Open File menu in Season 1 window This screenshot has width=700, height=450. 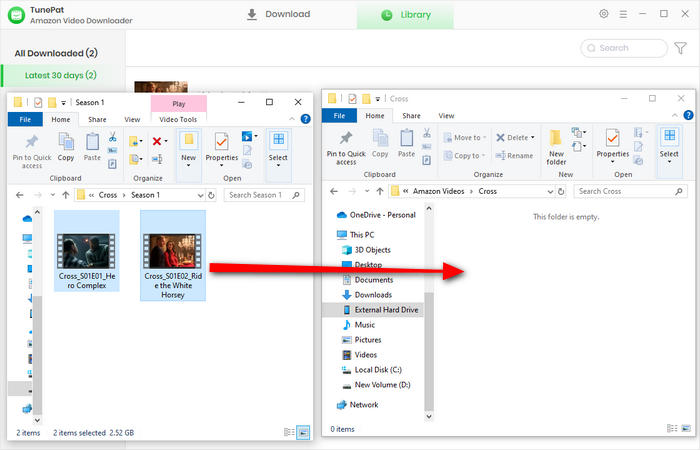click(25, 119)
